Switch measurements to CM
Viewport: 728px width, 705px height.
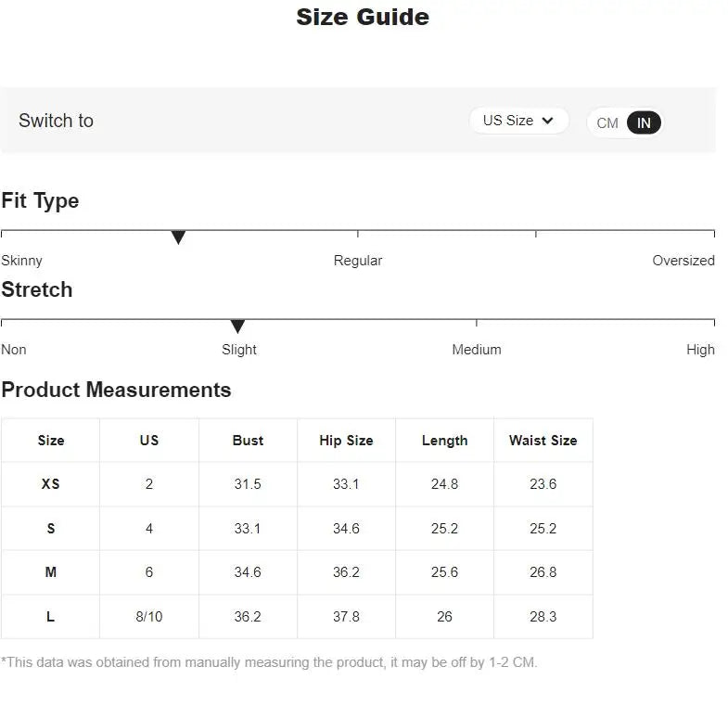607,122
